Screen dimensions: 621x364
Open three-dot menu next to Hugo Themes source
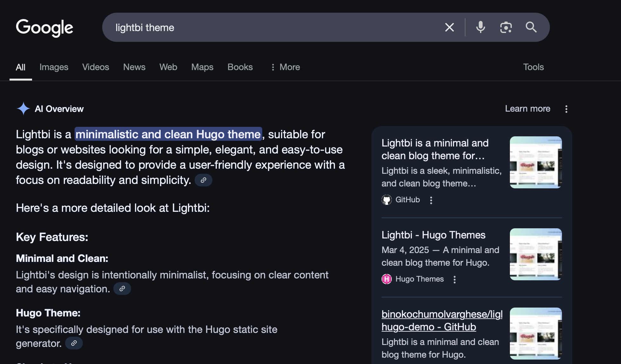tap(454, 279)
